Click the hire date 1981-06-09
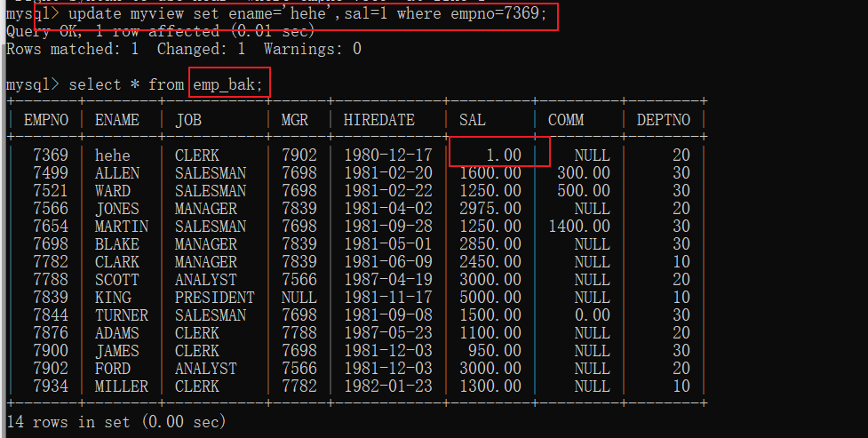 [388, 261]
